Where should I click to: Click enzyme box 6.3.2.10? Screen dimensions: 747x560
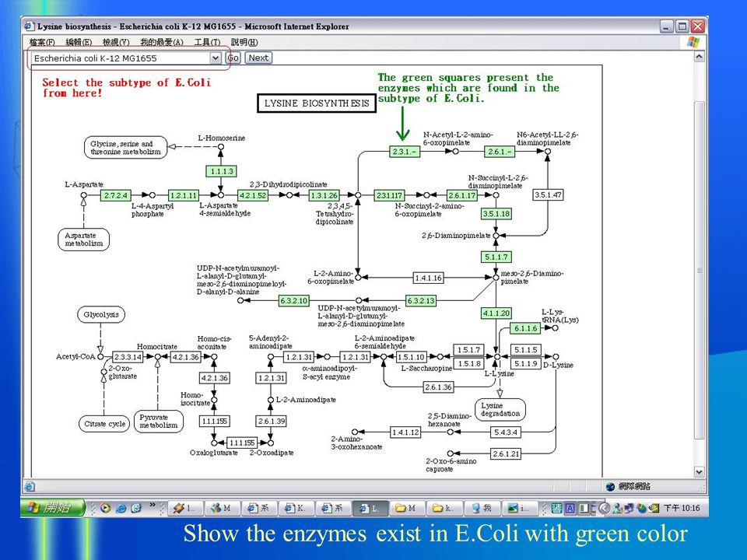click(x=293, y=300)
